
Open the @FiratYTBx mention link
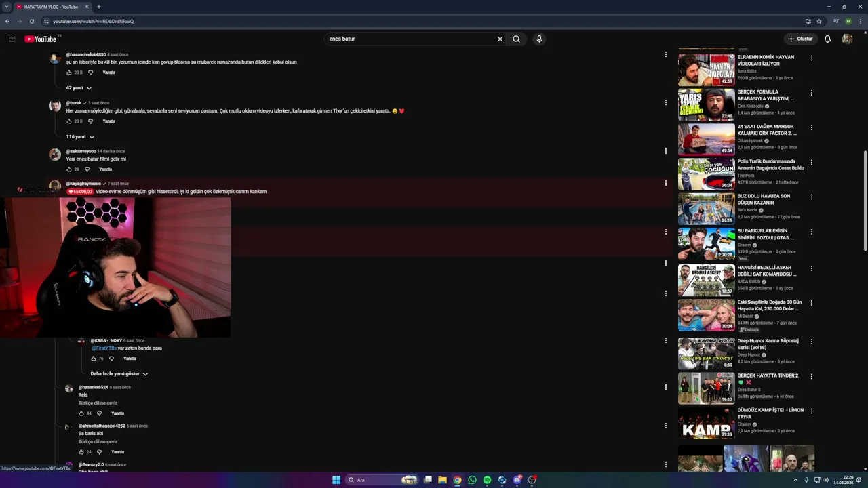click(x=104, y=348)
